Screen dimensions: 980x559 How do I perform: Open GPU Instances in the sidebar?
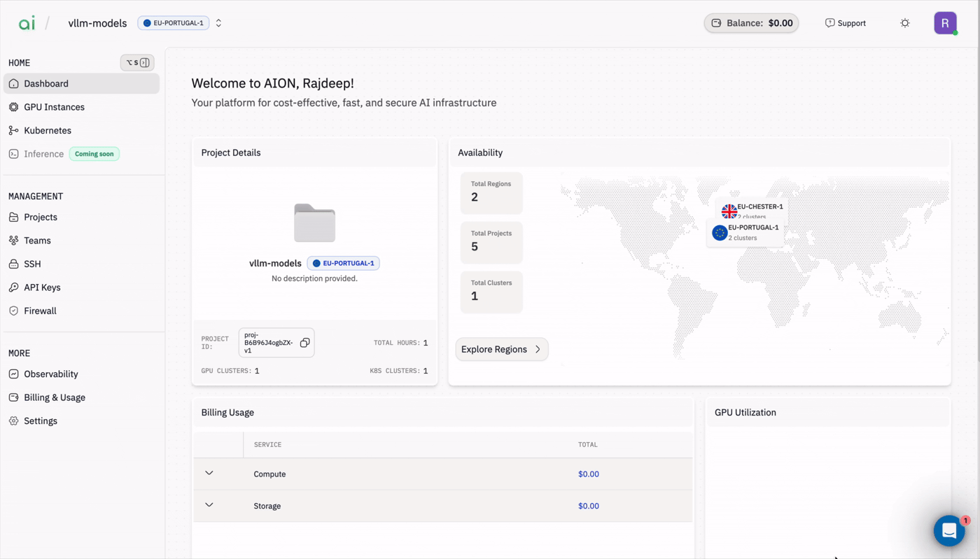point(54,107)
